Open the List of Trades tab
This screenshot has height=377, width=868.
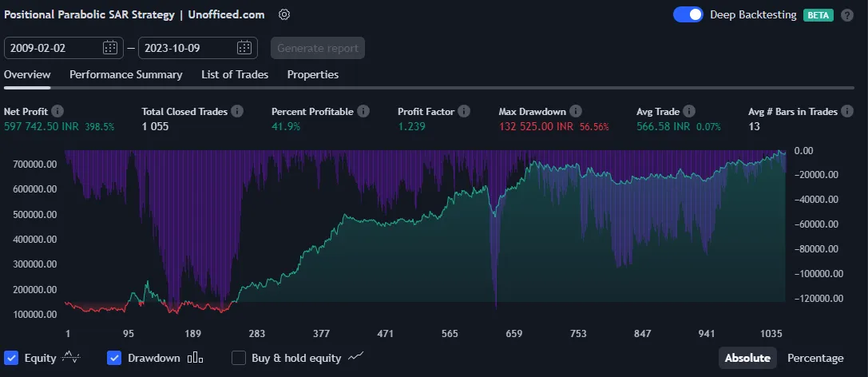234,74
